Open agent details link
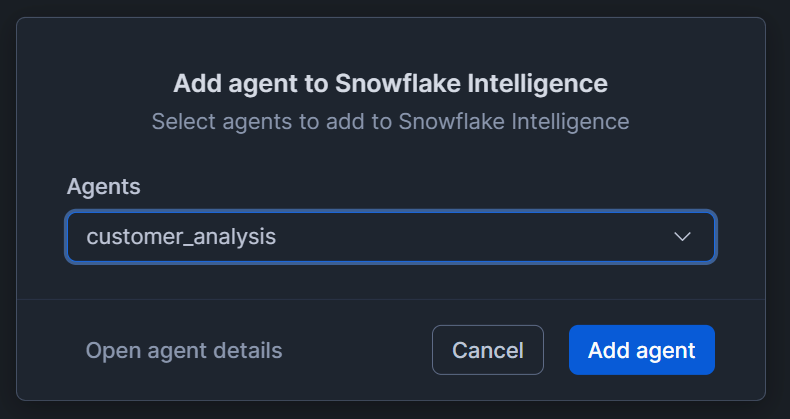 [184, 350]
